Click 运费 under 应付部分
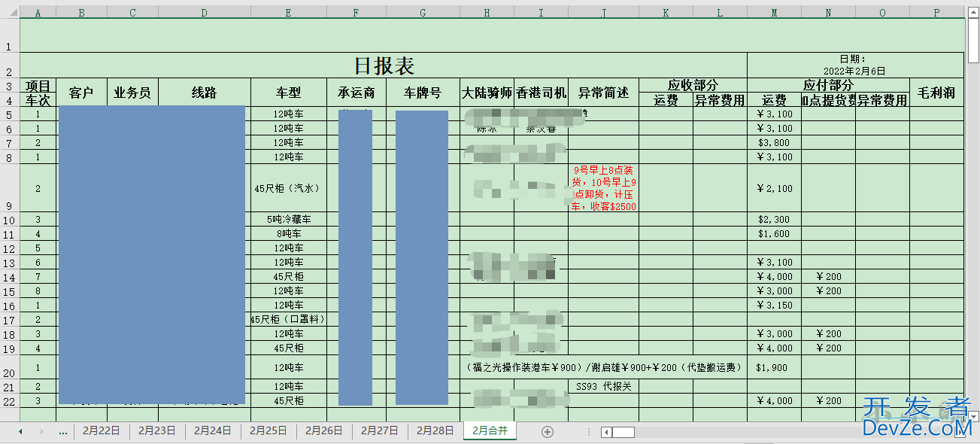The height and width of the screenshot is (444, 980). [775, 100]
